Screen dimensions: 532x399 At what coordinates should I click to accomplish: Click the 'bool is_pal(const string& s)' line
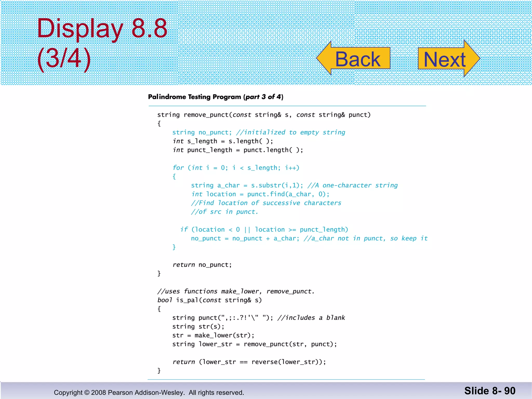210,300
